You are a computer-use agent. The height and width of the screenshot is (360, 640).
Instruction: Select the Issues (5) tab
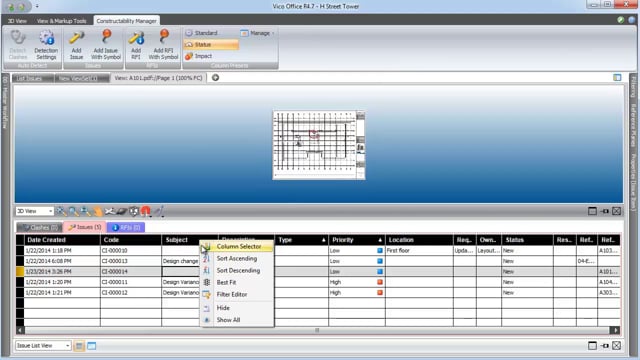click(x=84, y=227)
